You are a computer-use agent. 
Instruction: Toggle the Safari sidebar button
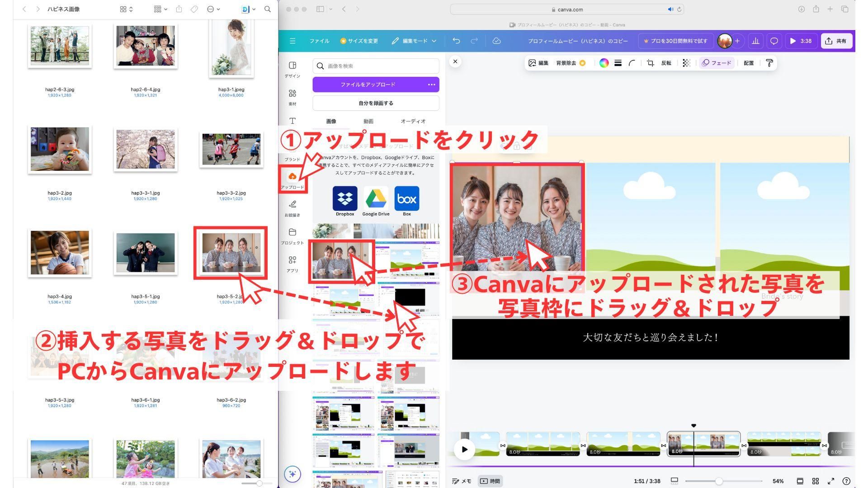320,9
